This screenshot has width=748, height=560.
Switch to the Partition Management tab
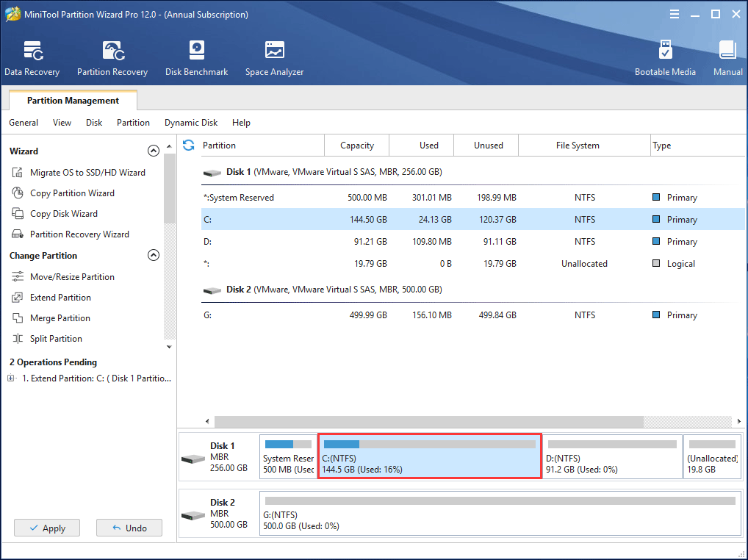pyautogui.click(x=72, y=100)
